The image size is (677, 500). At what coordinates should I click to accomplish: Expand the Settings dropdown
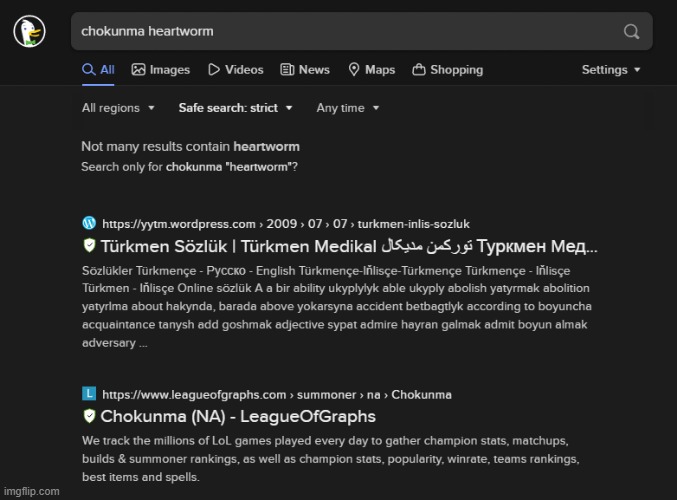click(611, 70)
